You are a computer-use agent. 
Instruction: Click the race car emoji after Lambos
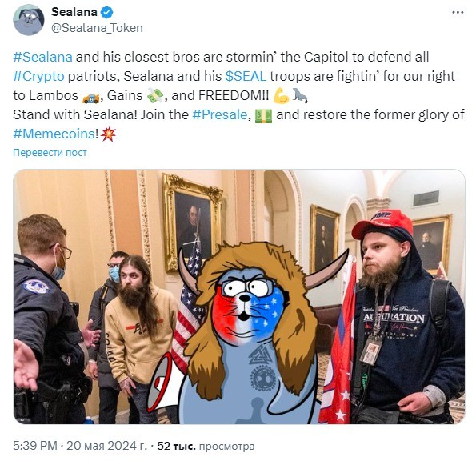[x=90, y=97]
